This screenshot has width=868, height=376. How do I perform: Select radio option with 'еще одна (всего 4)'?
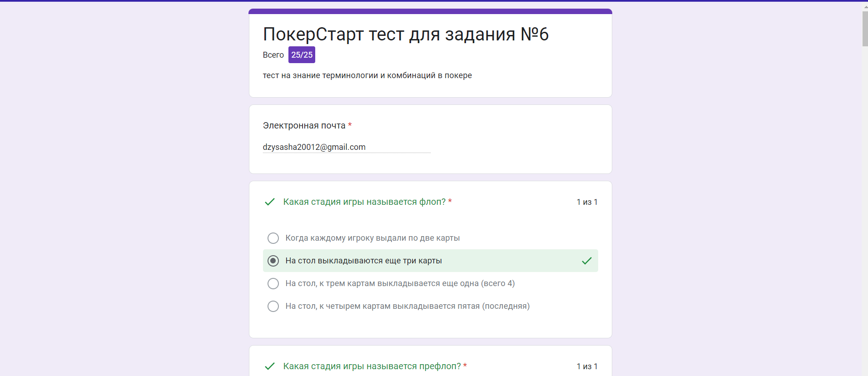click(x=273, y=283)
